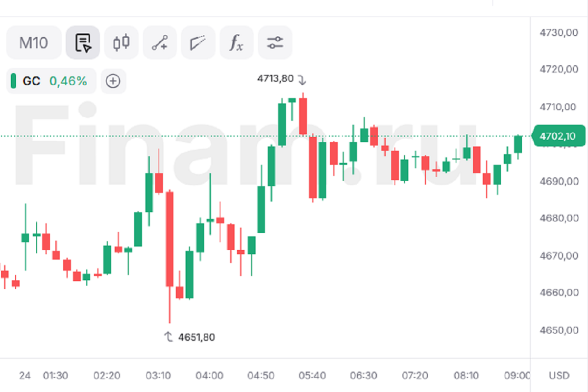Open the fx indicators menu
The width and height of the screenshot is (588, 392).
[x=237, y=43]
